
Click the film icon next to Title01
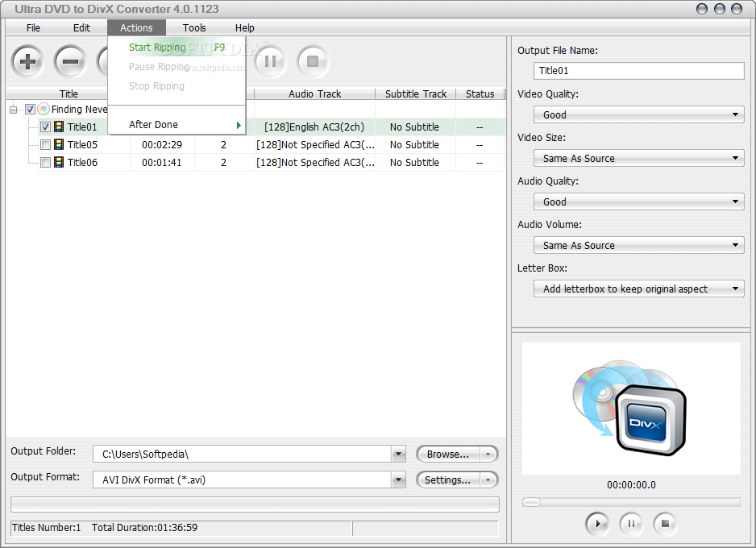point(59,127)
